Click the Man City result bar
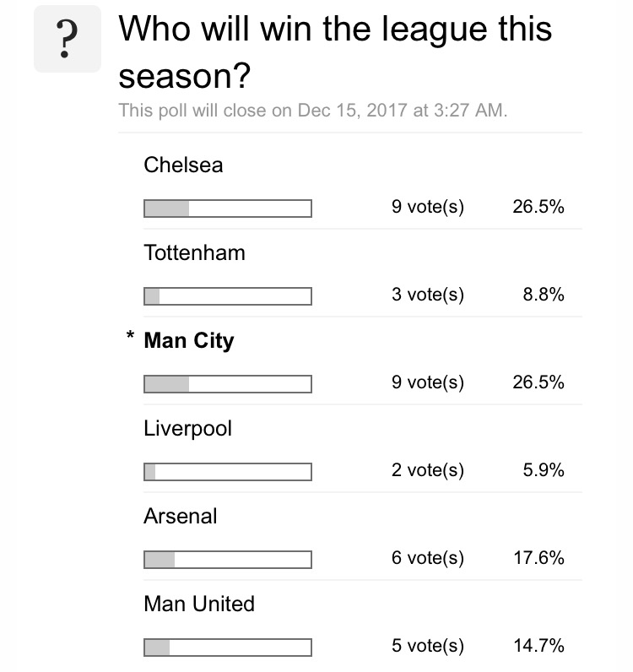The height and width of the screenshot is (672, 633). (x=228, y=384)
